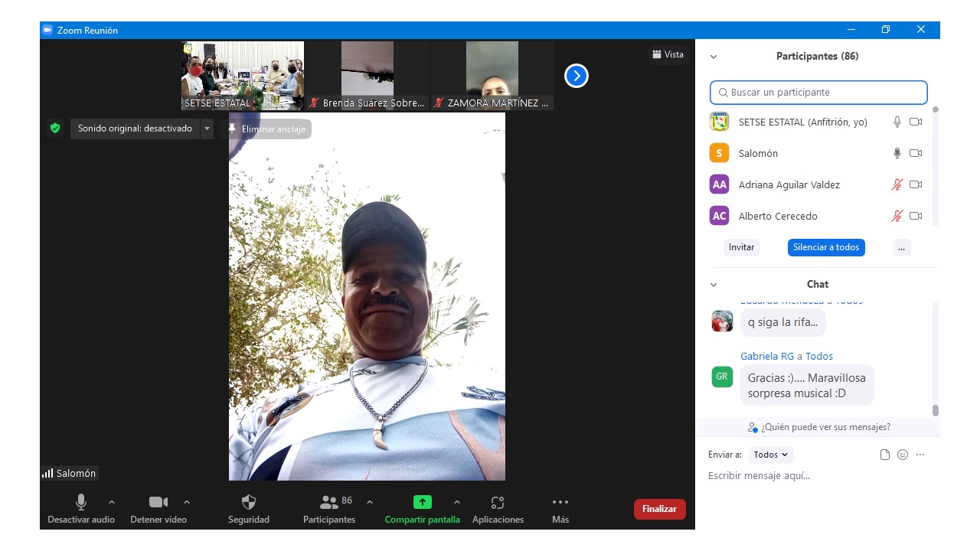Unmute Alberto Cerecedo's microphone
The image size is (980, 551).
coord(897,216)
